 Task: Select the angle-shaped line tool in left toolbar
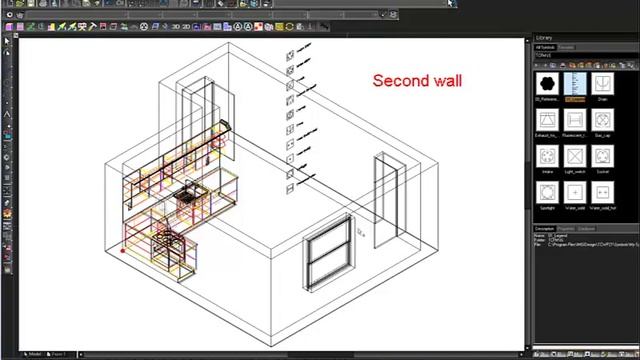(x=7, y=115)
